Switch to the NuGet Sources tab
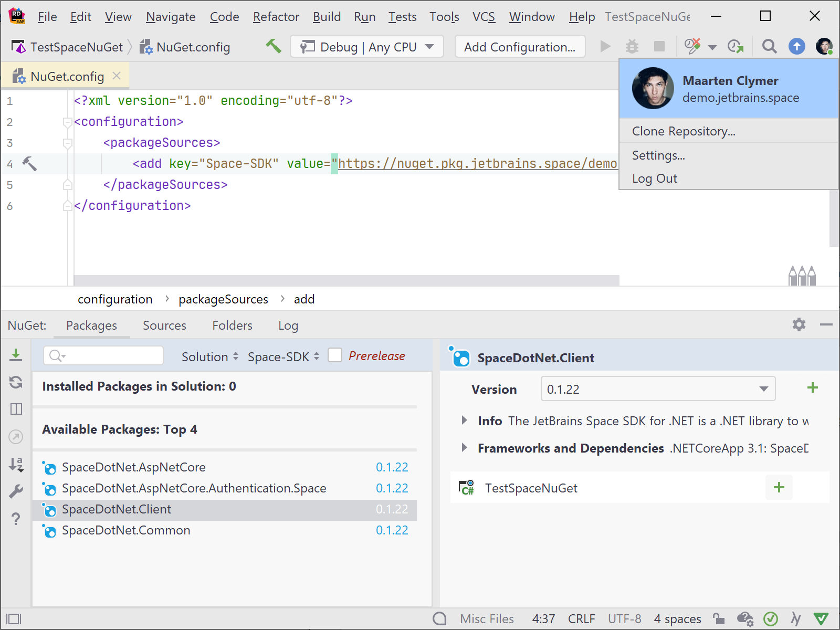The width and height of the screenshot is (840, 630). tap(164, 325)
